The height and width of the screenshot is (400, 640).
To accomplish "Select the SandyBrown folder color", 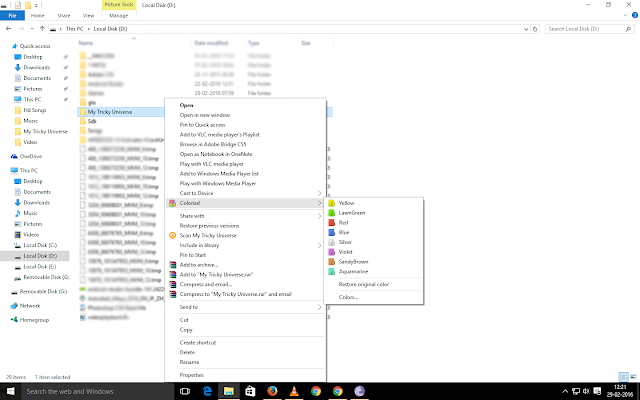I will (x=373, y=262).
